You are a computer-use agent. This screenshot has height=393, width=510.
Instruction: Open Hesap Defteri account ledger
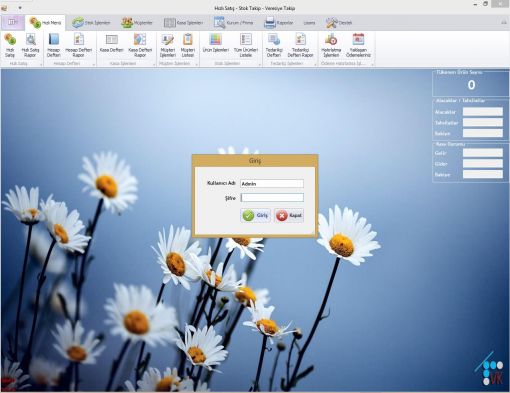53,45
